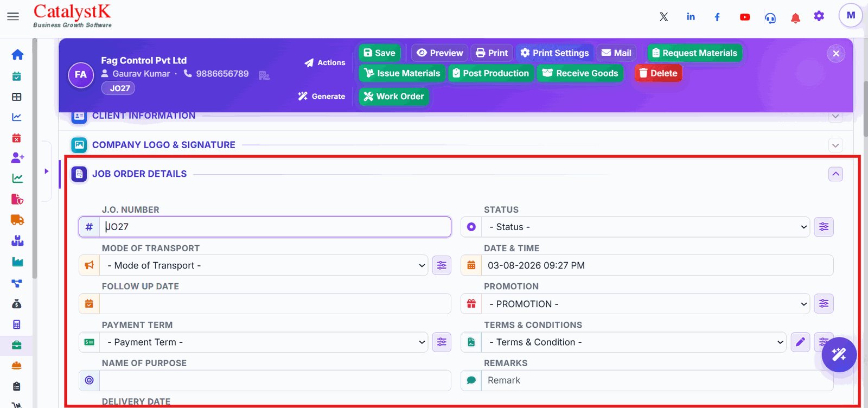
Task: Click the Print Settings button
Action: tap(554, 53)
